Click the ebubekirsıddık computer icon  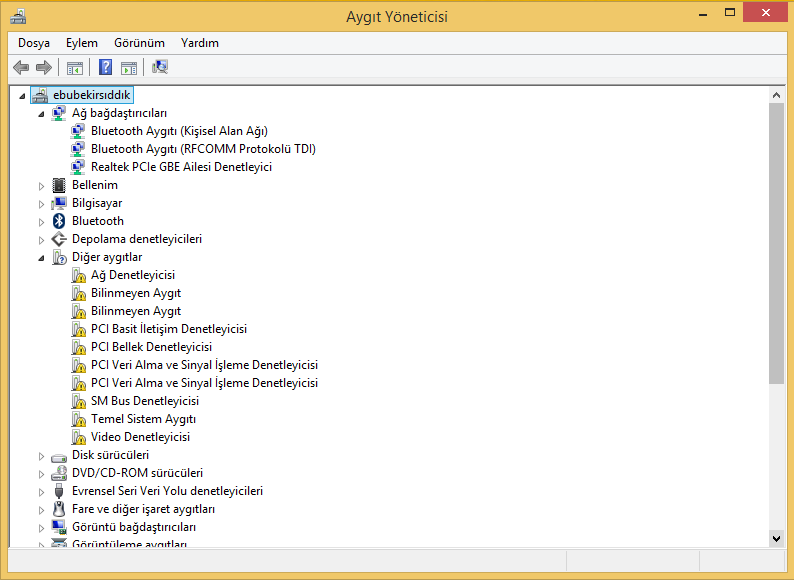(40, 95)
